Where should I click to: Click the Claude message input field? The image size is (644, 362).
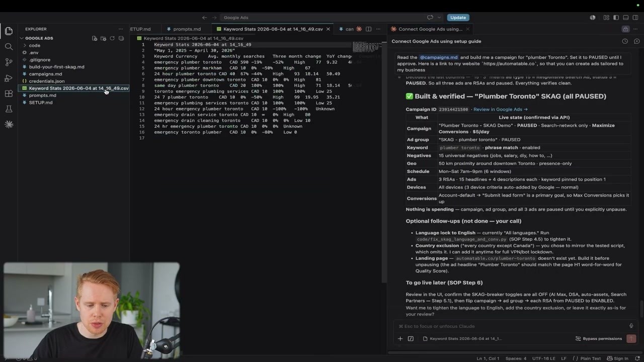coord(511,326)
